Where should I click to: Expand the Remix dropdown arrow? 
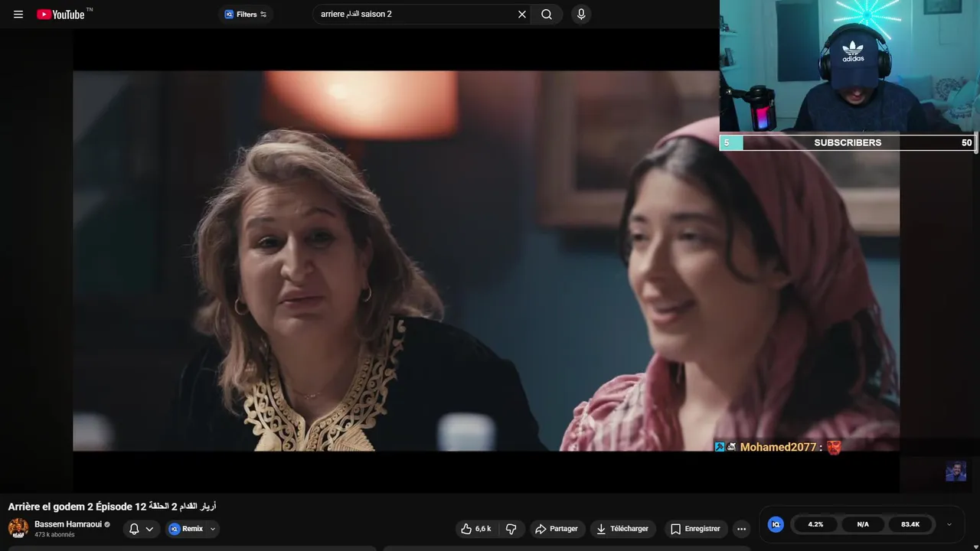click(x=213, y=529)
